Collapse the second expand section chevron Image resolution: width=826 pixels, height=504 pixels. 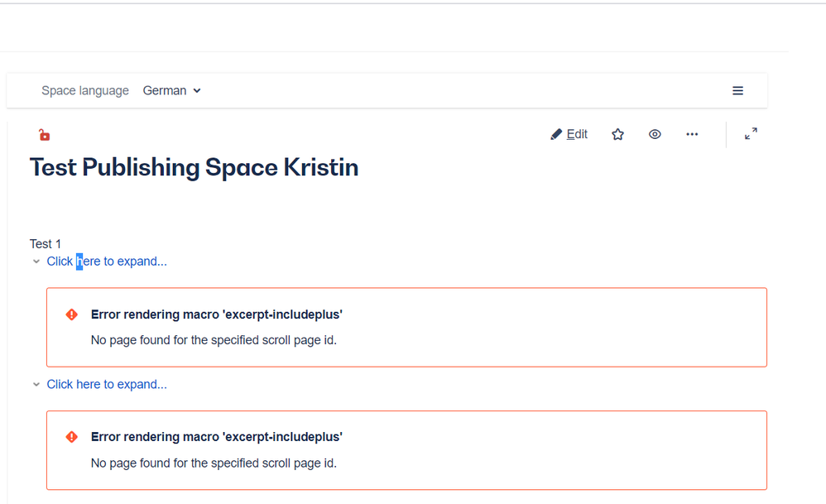coord(36,384)
